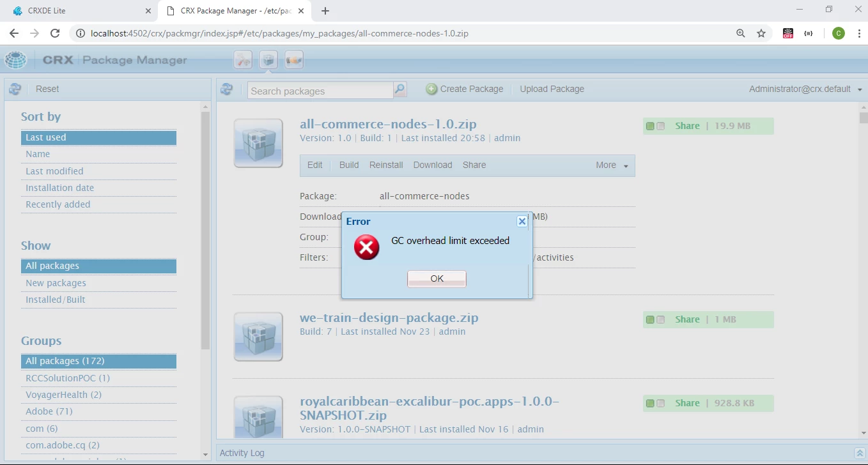Click Build in package toolbar

pos(349,165)
